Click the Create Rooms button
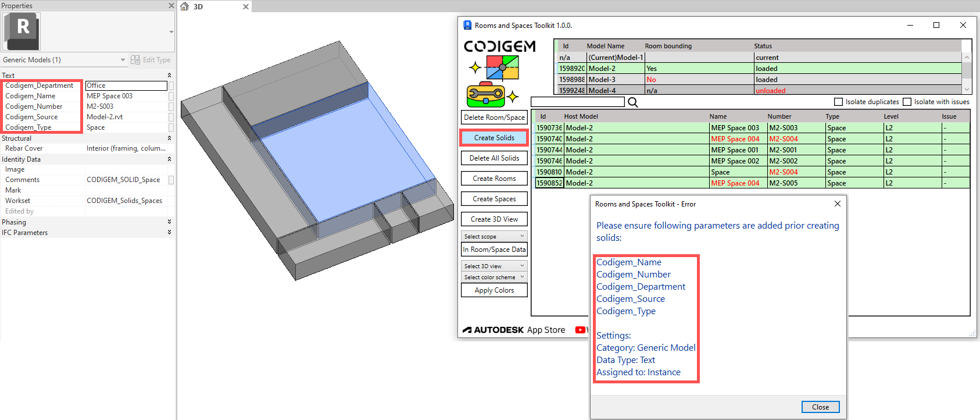The image size is (980, 420). pos(495,179)
